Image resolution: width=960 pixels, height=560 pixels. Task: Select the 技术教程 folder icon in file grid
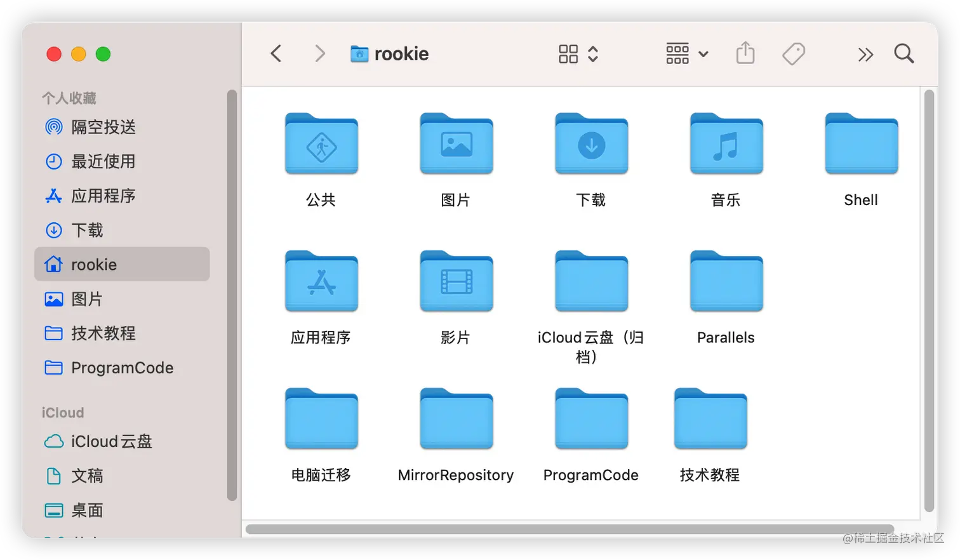(x=710, y=419)
